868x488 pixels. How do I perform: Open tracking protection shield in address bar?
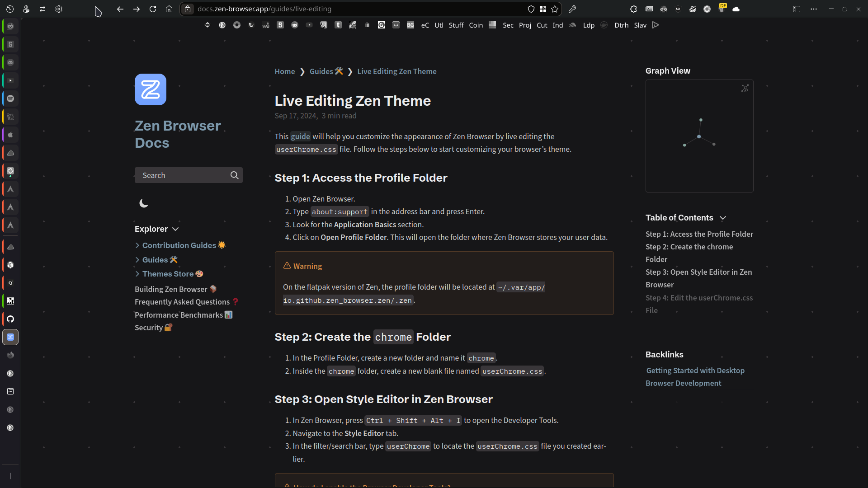[x=531, y=9]
